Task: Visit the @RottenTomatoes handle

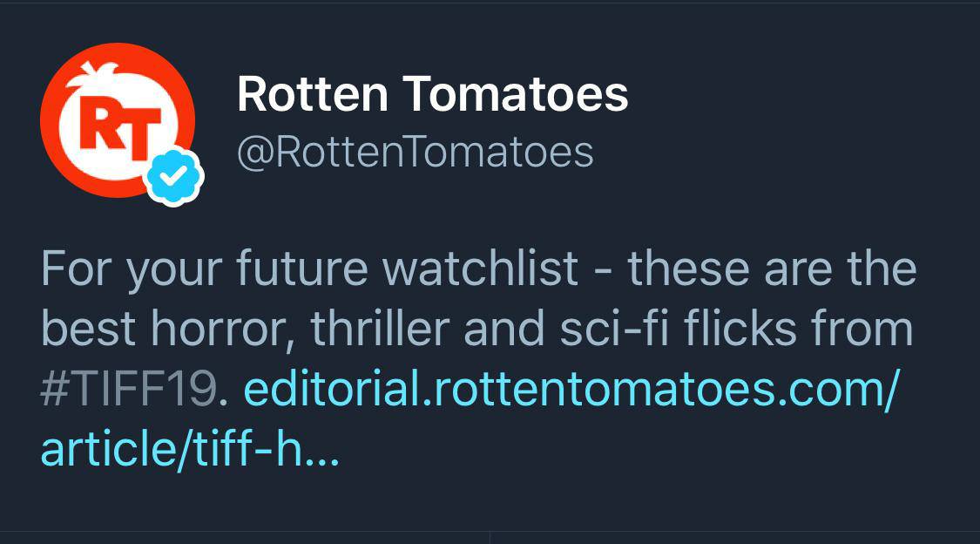Action: (x=415, y=152)
